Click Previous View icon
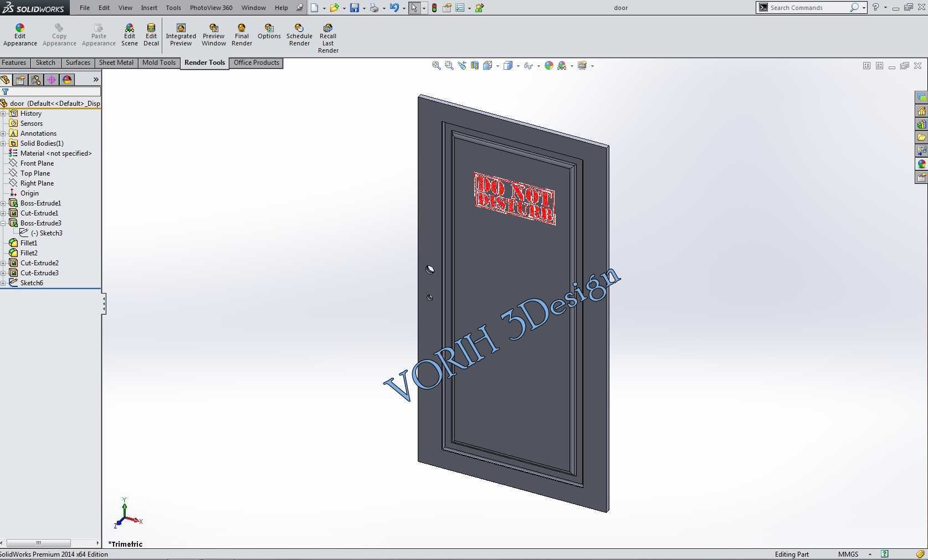This screenshot has height=560, width=928. pyautogui.click(x=462, y=65)
